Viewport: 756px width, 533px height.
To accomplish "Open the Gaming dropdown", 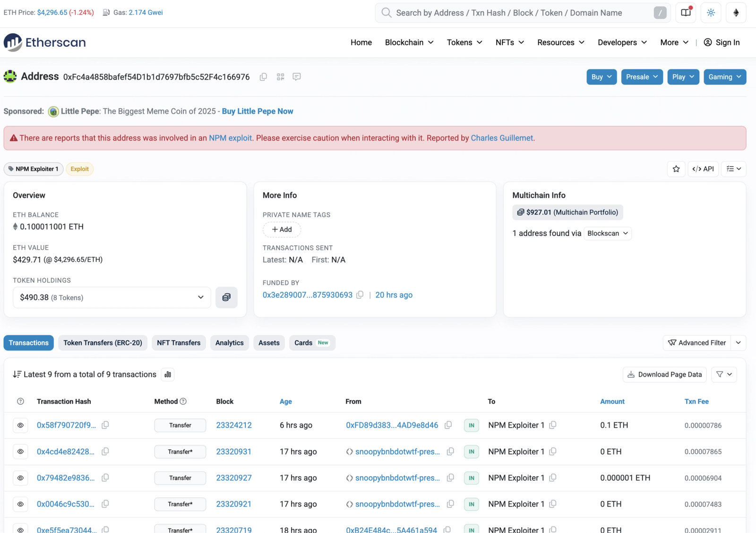I will [725, 77].
